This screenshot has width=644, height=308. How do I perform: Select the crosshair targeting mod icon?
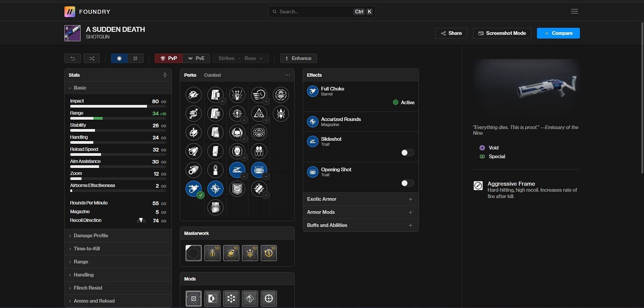click(x=269, y=299)
